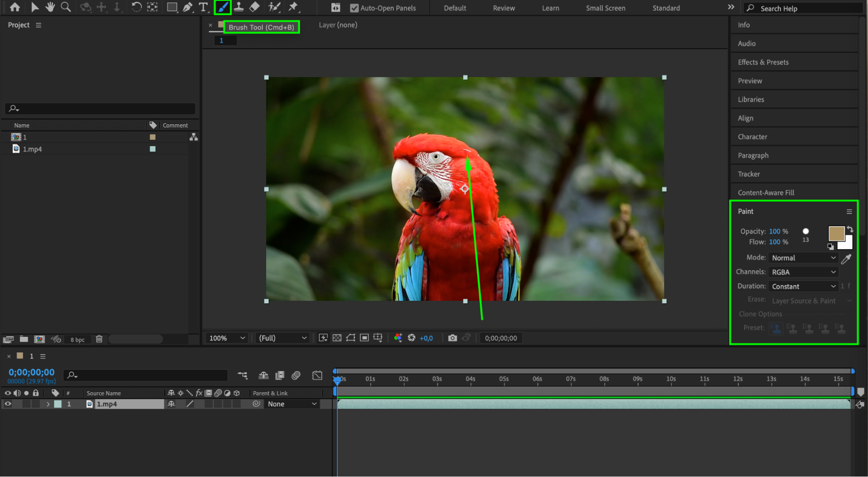The width and height of the screenshot is (868, 477).
Task: Select the Hand tool
Action: coord(50,7)
